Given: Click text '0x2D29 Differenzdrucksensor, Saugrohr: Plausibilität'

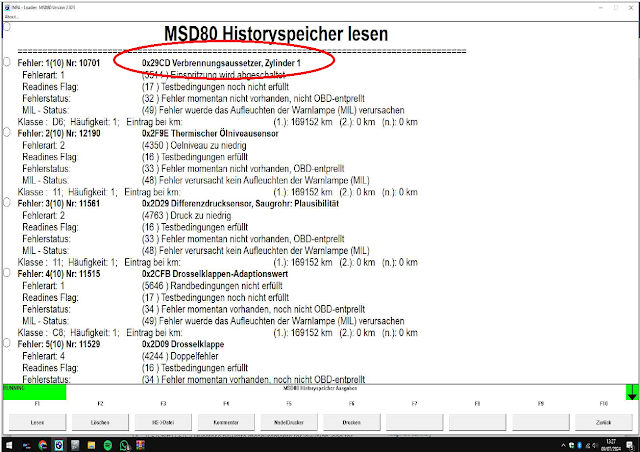Looking at the screenshot, I should tap(240, 203).
